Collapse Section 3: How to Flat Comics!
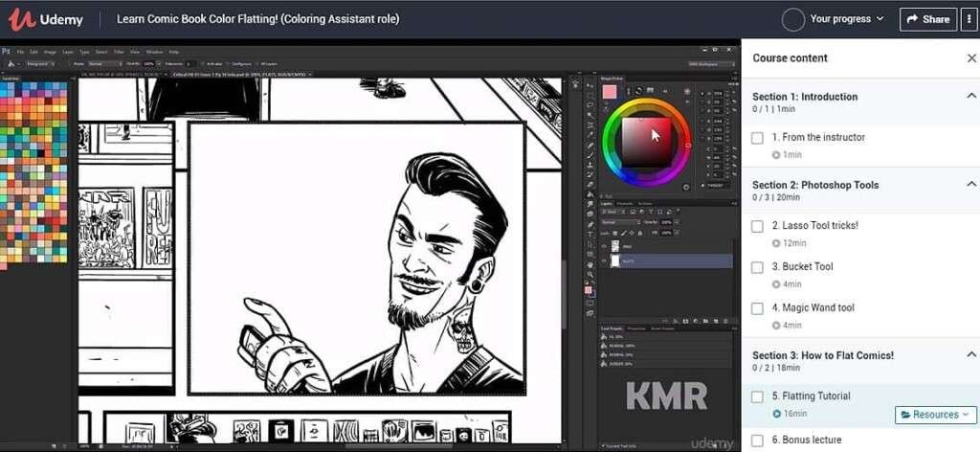This screenshot has width=980, height=452. coord(970,354)
